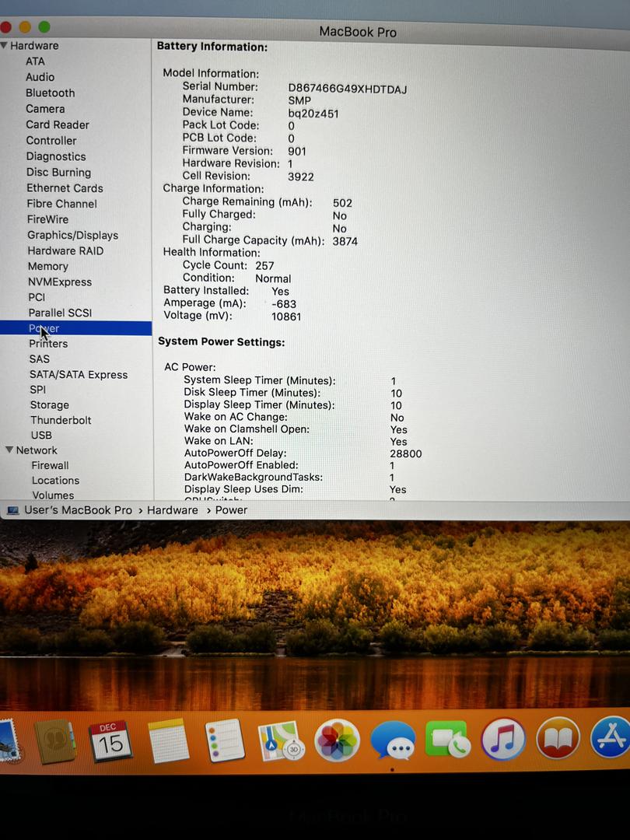
Task: Open the iBooks app in the Dock
Action: pyautogui.click(x=558, y=737)
